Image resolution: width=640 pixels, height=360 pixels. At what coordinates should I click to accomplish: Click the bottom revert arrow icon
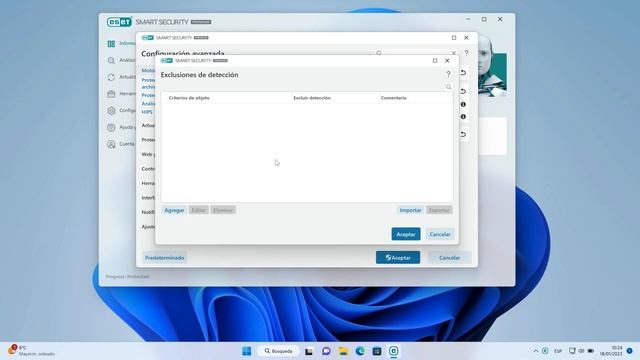pos(463,134)
